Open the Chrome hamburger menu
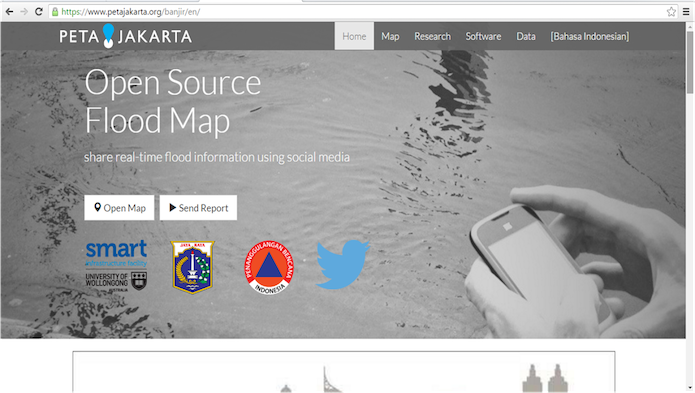The width and height of the screenshot is (695, 393). pos(686,12)
